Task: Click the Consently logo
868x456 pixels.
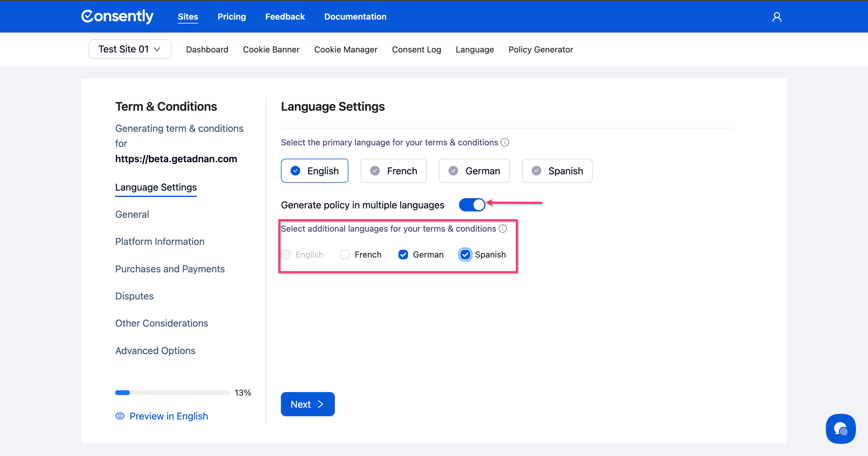Action: coord(117,16)
